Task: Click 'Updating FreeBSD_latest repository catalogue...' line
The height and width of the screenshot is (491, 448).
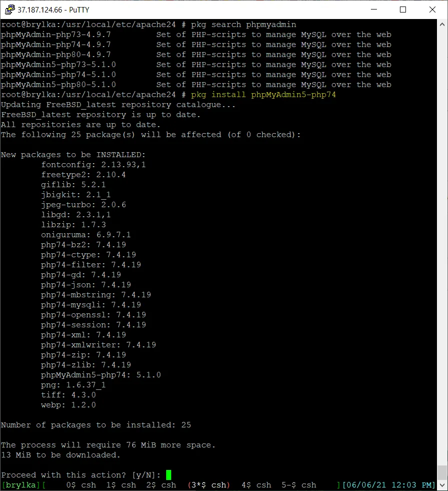Action: pyautogui.click(x=118, y=105)
